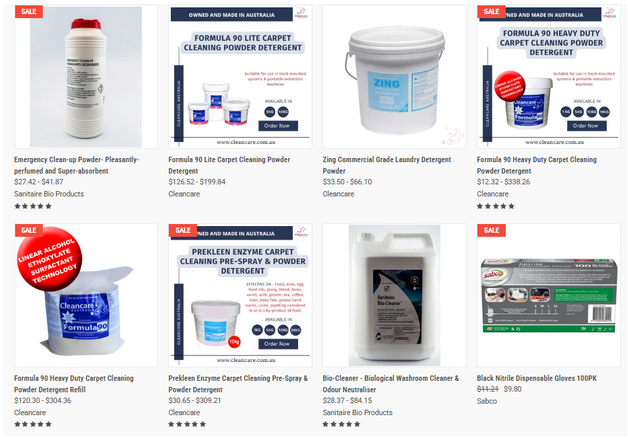Viewport: 628px width, 437px height.
Task: Open Emergency Clean-up Powder product title link
Action: (x=76, y=165)
